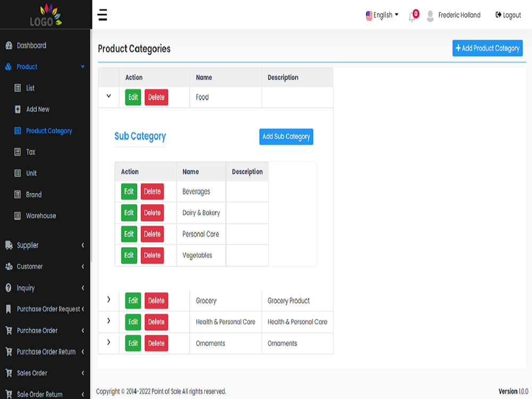Click the notification bell icon
The height and width of the screenshot is (399, 532).
[412, 16]
